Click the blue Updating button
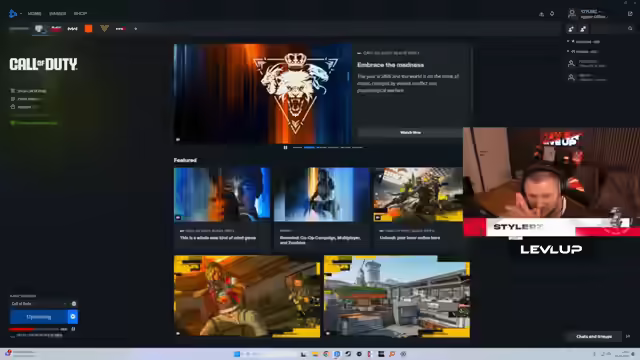 point(39,317)
